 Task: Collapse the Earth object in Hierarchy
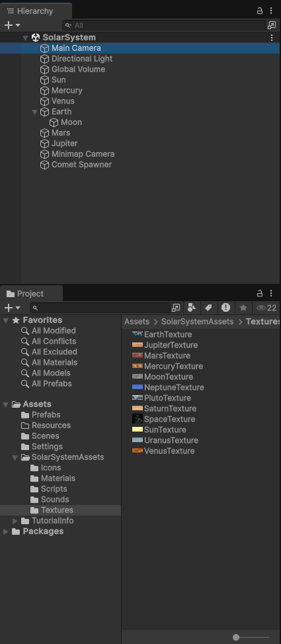pyautogui.click(x=35, y=112)
